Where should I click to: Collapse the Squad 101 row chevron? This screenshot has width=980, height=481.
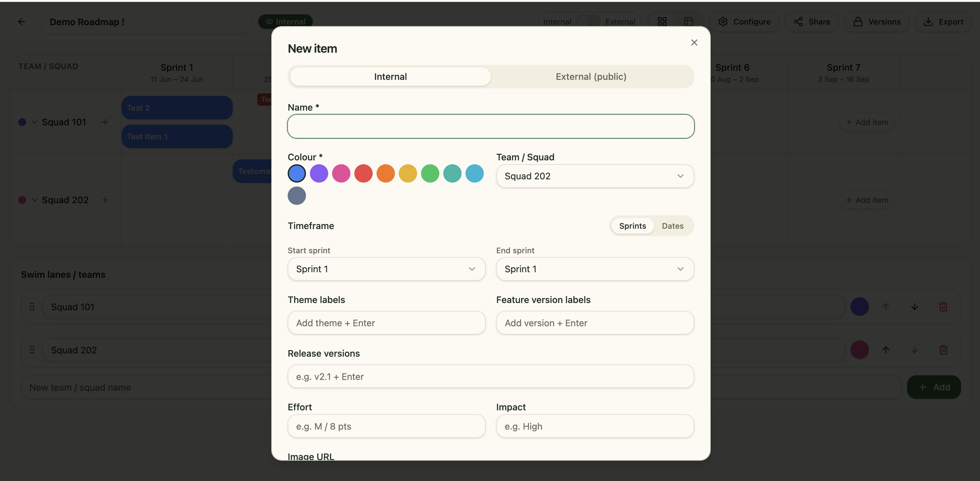click(x=35, y=122)
